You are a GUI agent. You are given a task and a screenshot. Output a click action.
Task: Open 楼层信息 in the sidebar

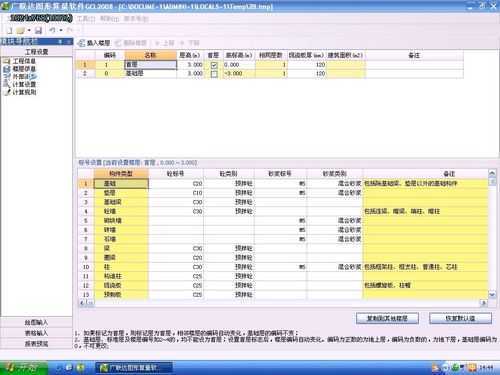(20, 69)
